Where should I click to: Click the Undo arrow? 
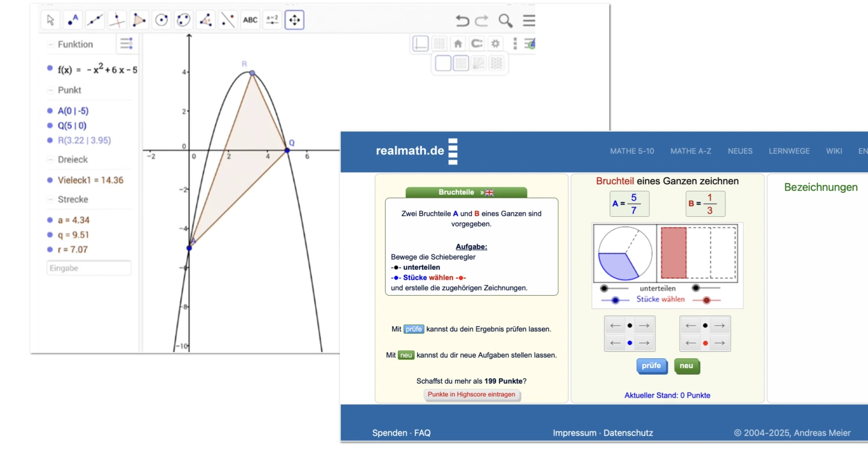[462, 21]
